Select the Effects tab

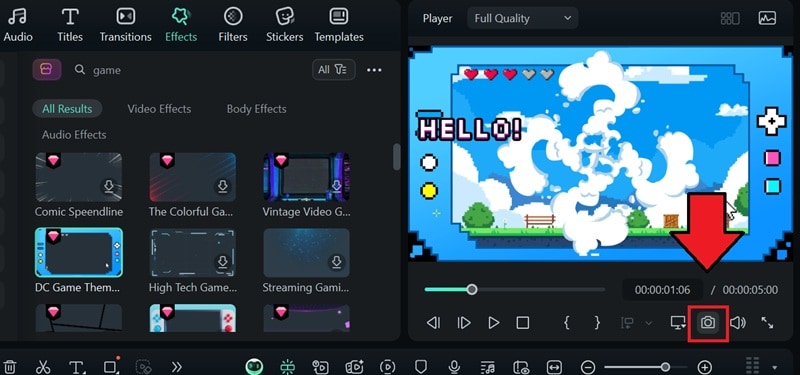181,24
